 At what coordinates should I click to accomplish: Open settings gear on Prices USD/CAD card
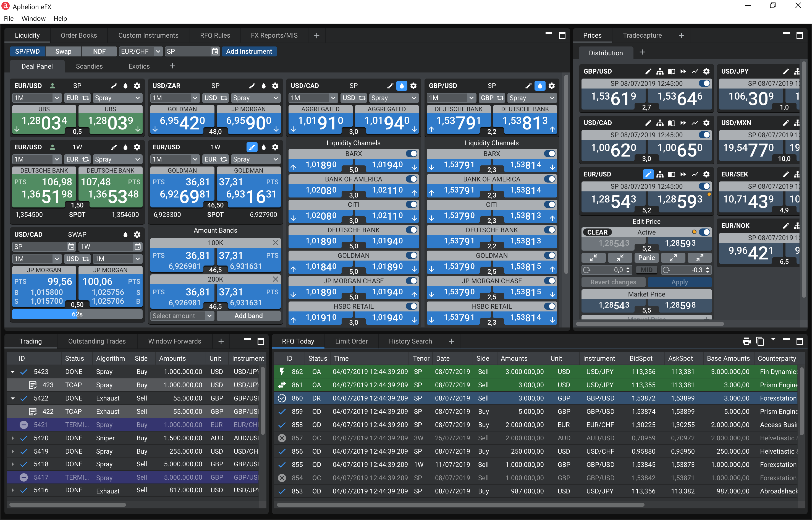[706, 123]
